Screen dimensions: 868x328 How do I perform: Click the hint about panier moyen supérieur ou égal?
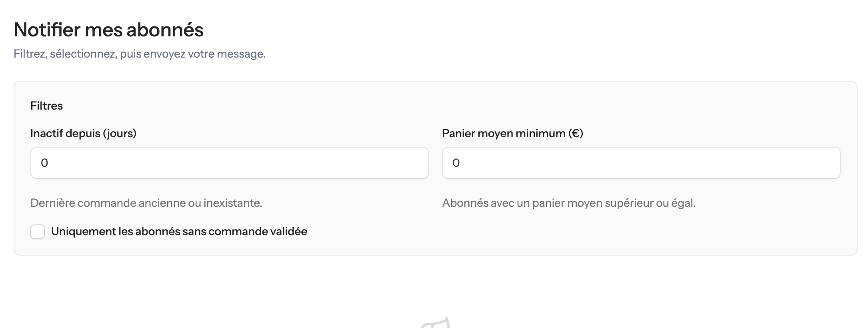pyautogui.click(x=569, y=203)
